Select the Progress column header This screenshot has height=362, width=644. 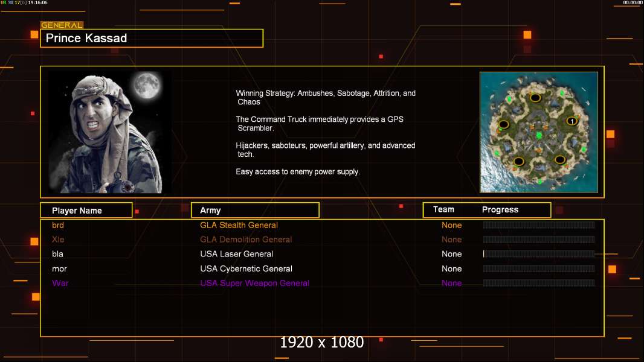[500, 209]
